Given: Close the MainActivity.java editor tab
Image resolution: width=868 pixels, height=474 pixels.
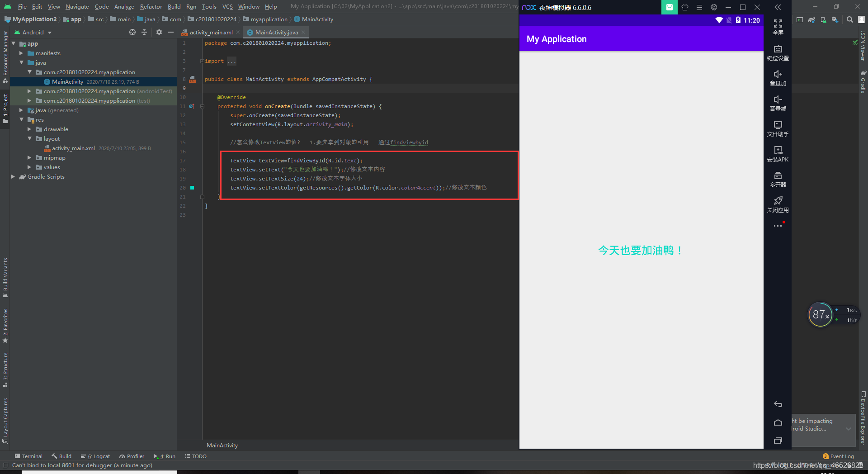Looking at the screenshot, I should click(x=303, y=33).
